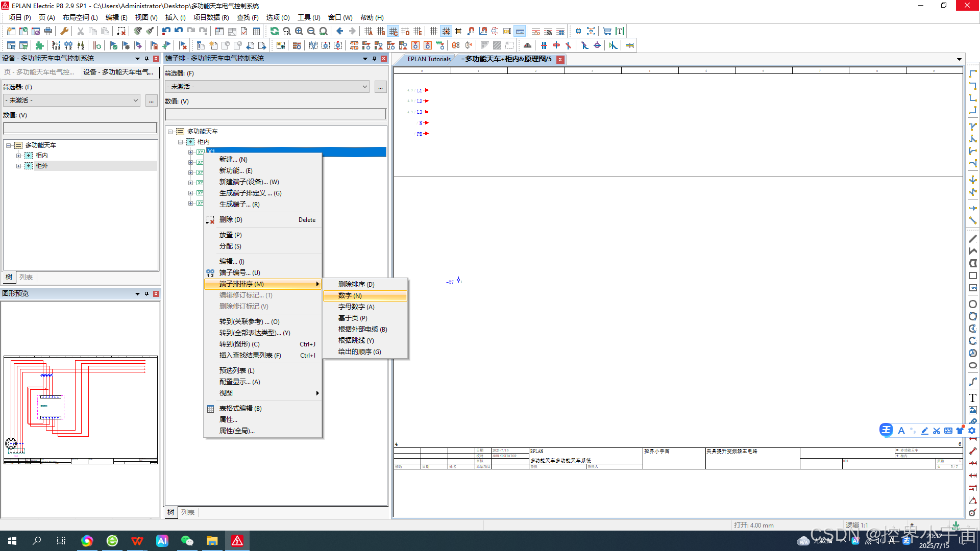Switch the 端子排 navigator to 列表 view
This screenshot has height=551, width=980.
188,512
